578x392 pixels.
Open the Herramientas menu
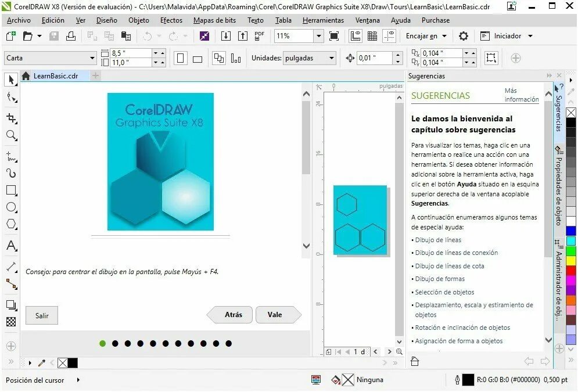point(324,20)
